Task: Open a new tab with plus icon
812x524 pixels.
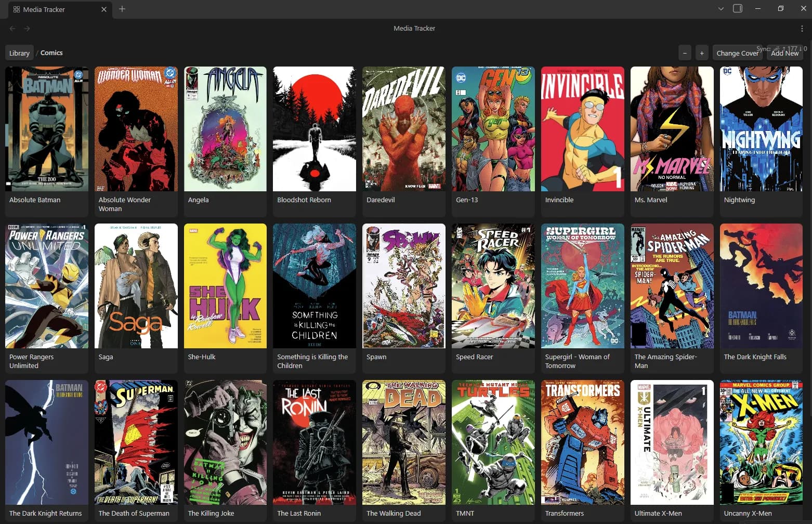Action: 122,9
